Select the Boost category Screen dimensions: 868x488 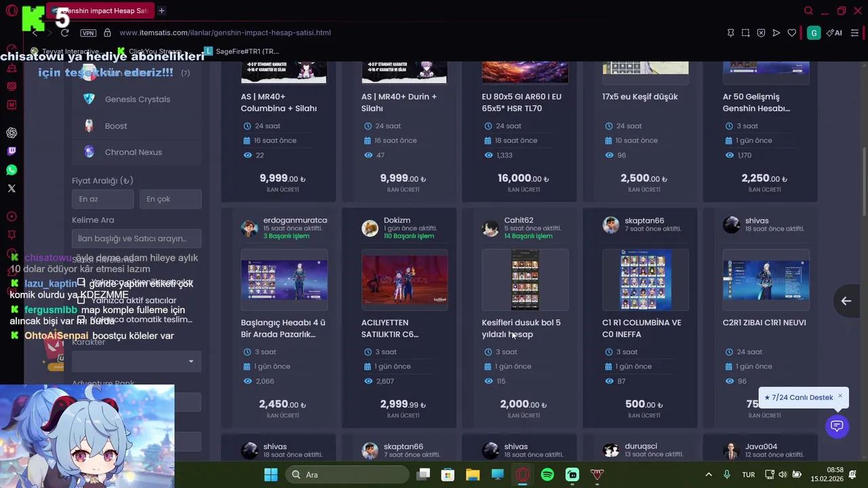136,125
